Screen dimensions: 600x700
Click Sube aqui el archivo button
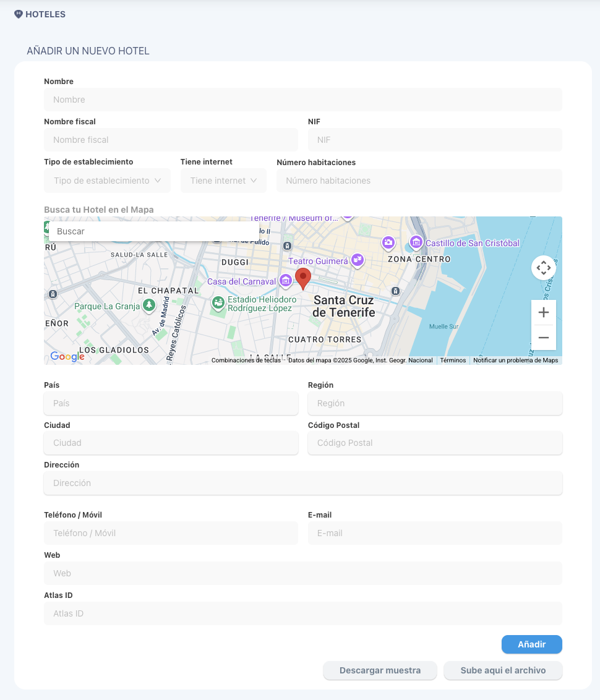coord(503,670)
